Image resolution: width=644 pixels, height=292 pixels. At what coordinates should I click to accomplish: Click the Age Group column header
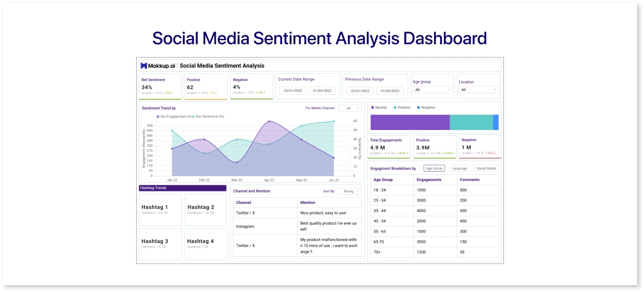click(392, 180)
